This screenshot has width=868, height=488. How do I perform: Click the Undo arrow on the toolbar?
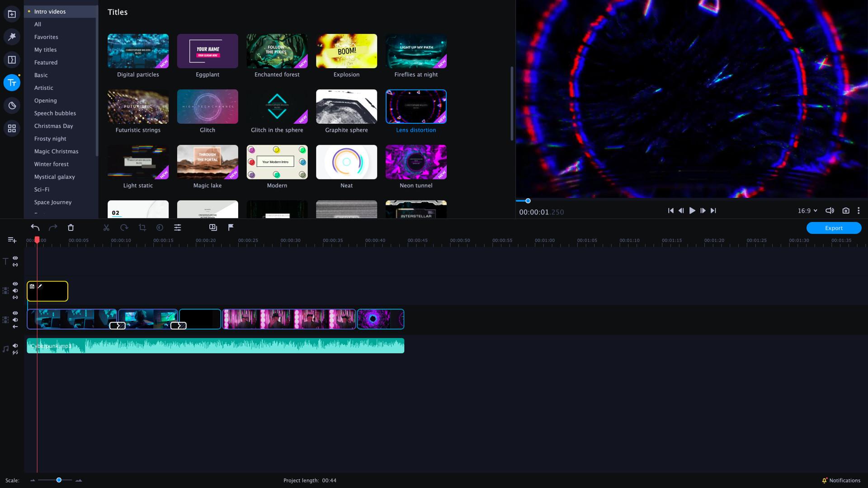point(35,227)
